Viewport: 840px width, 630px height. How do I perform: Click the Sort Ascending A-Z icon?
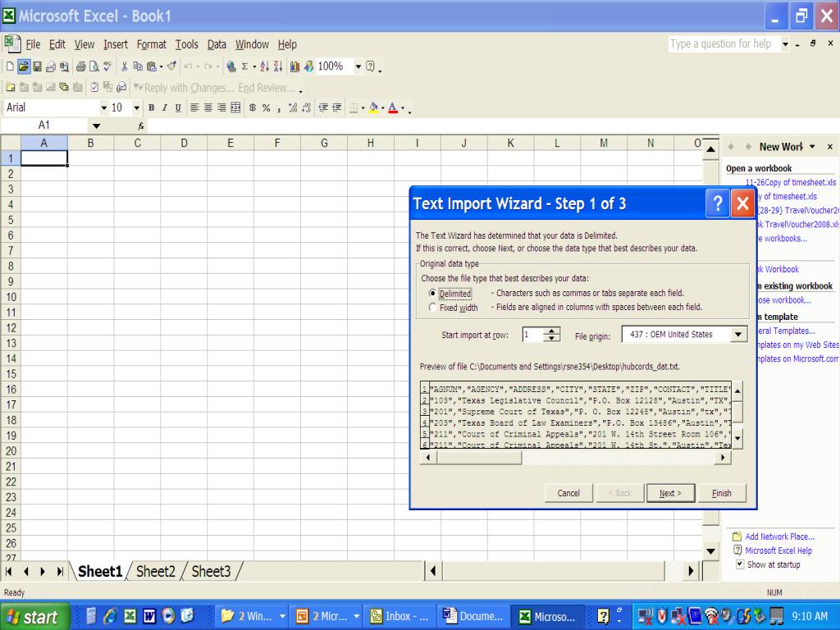pos(265,66)
